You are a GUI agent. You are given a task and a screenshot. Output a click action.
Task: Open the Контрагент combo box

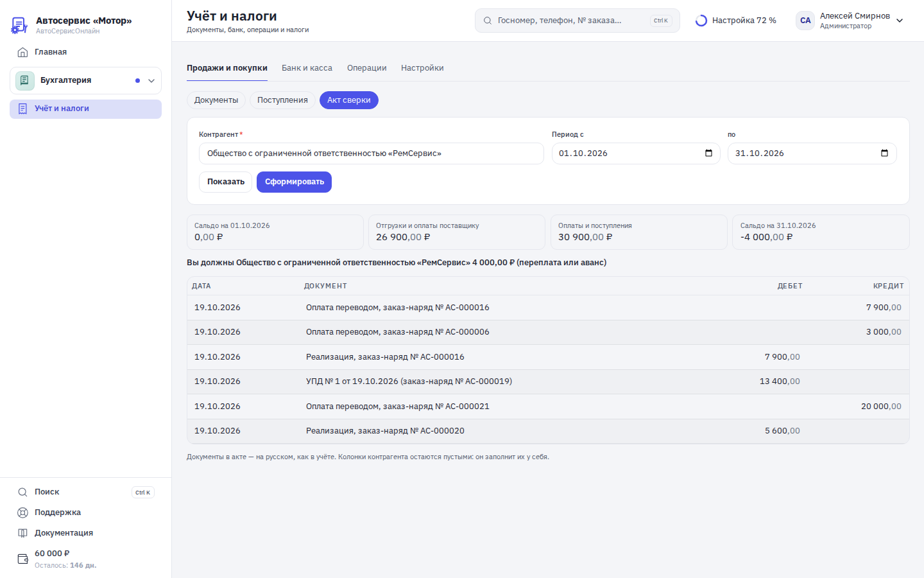pyautogui.click(x=372, y=153)
